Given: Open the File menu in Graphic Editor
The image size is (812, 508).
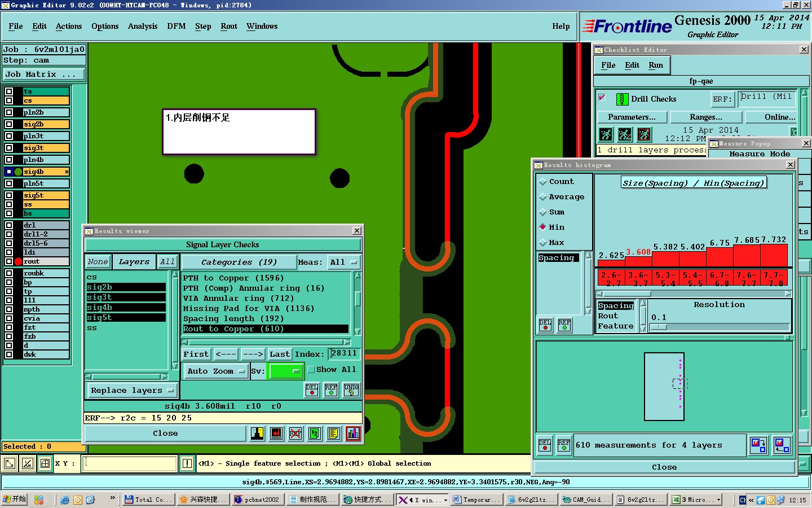Looking at the screenshot, I should pyautogui.click(x=16, y=27).
